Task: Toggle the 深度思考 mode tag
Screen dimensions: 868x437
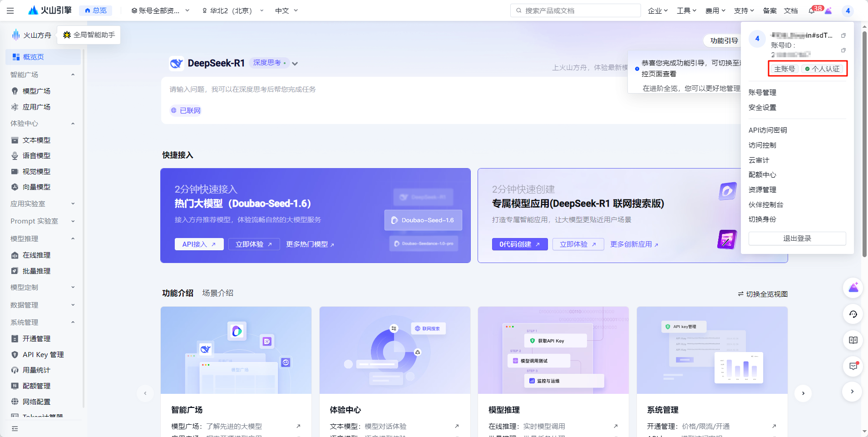Action: tap(269, 63)
